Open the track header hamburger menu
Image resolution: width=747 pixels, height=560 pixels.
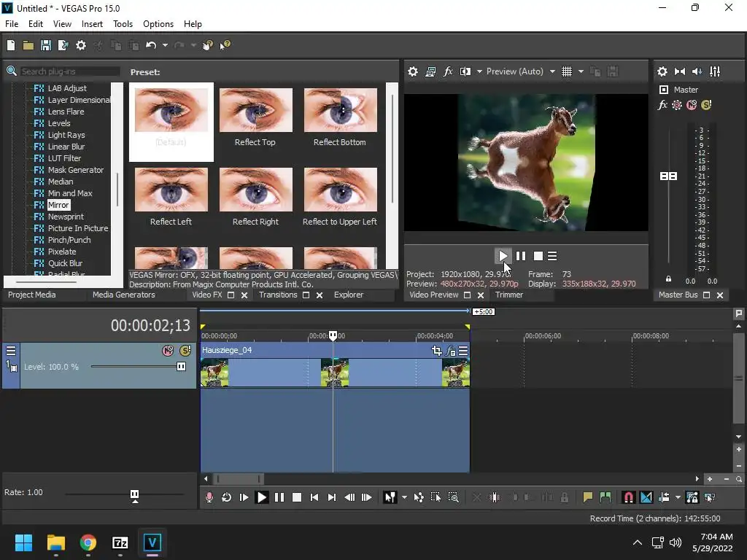(x=11, y=351)
